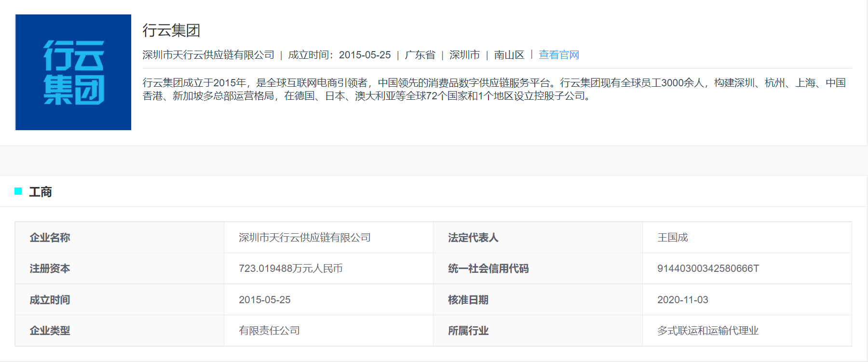Image resolution: width=868 pixels, height=362 pixels.
Task: Click the 广东省 province label
Action: tap(420, 55)
